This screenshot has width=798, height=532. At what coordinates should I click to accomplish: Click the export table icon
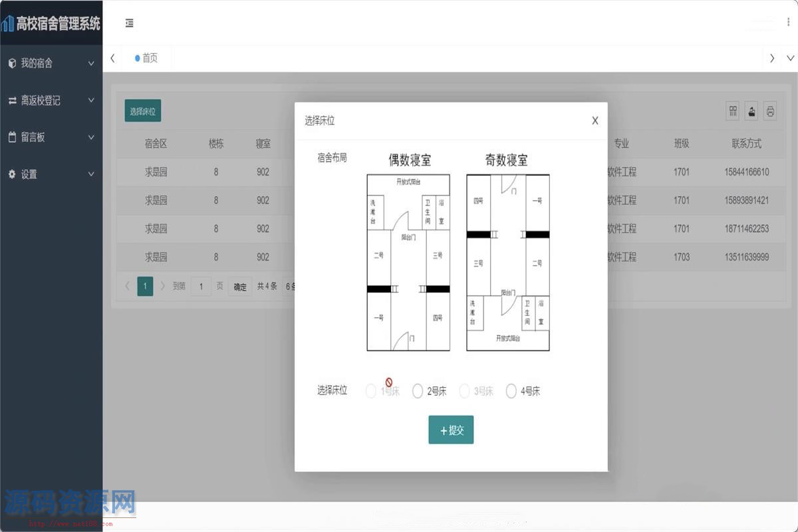coord(751,111)
